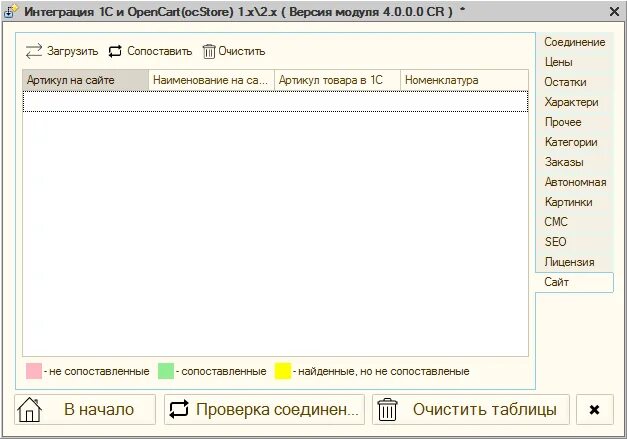Switch to Категории tab
Screen dimensions: 627x439
(x=574, y=142)
